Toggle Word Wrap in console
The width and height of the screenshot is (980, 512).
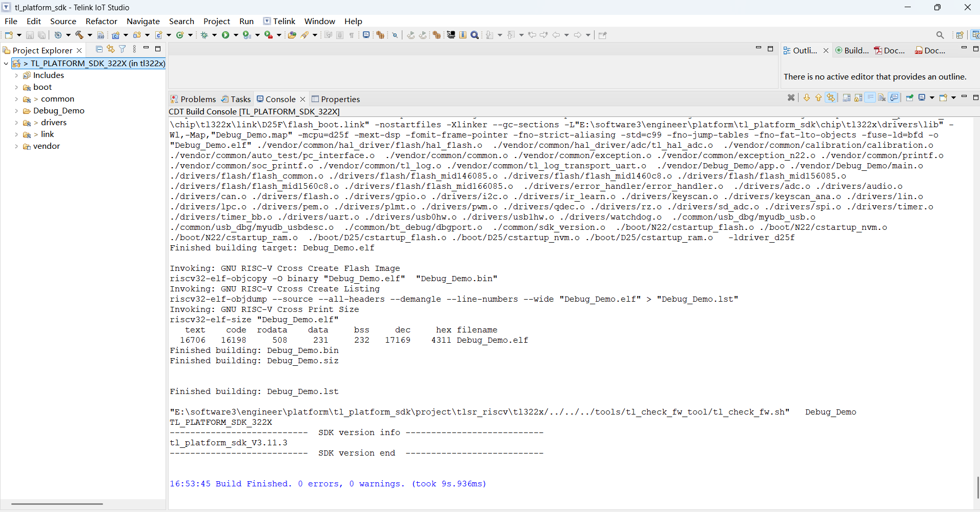[x=870, y=97]
